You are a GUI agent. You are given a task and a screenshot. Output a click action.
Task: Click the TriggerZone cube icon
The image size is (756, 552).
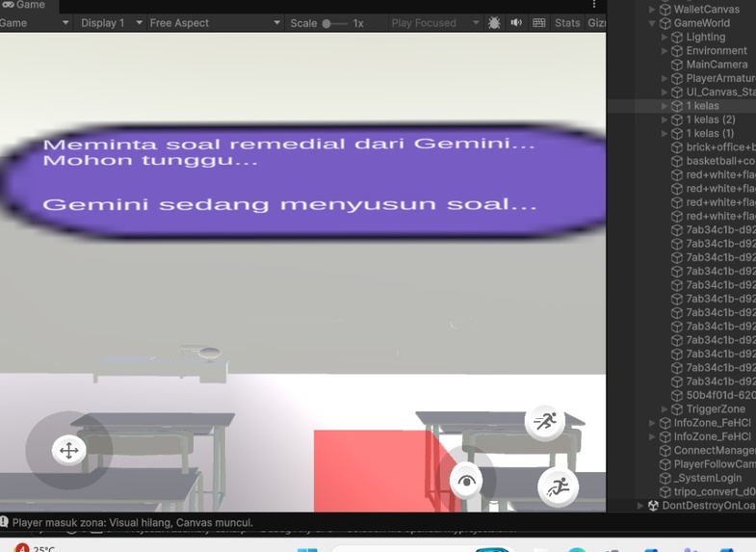coord(677,408)
